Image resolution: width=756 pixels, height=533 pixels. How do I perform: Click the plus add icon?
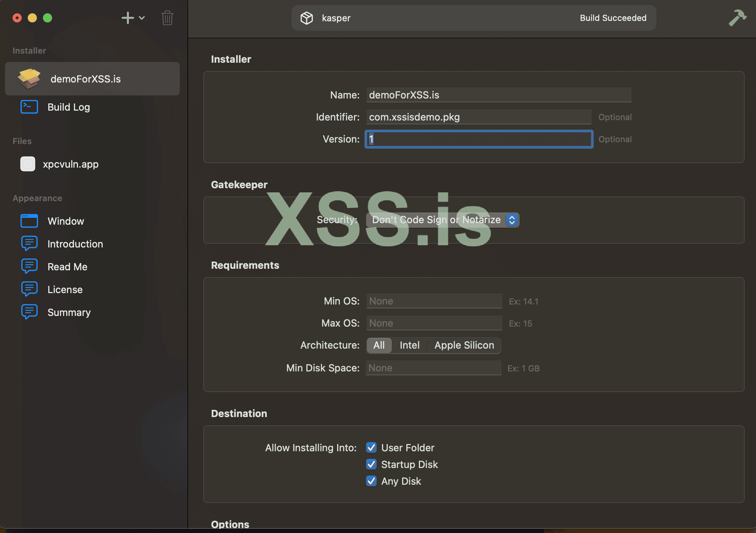128,18
